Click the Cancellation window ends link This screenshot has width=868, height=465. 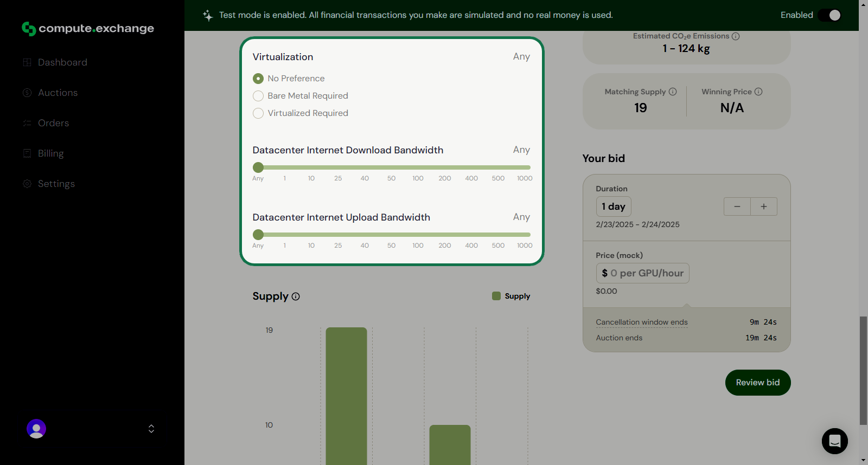tap(642, 322)
